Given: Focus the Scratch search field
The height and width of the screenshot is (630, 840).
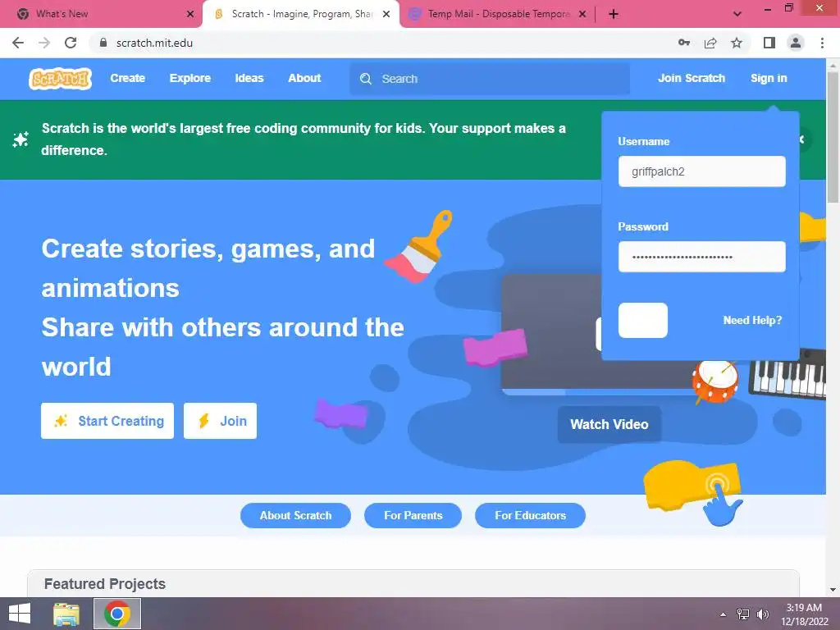Looking at the screenshot, I should tap(490, 79).
